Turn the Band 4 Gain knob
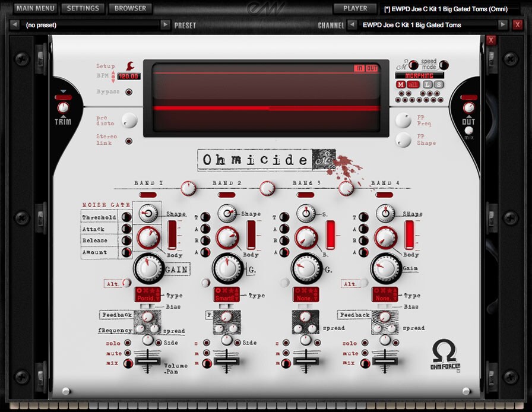532x412 pixels. click(x=385, y=268)
